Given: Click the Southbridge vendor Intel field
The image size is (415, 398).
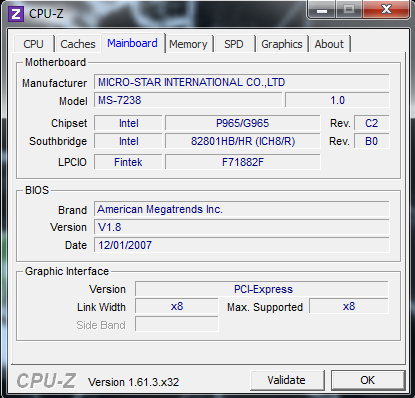Looking at the screenshot, I should pos(128,141).
